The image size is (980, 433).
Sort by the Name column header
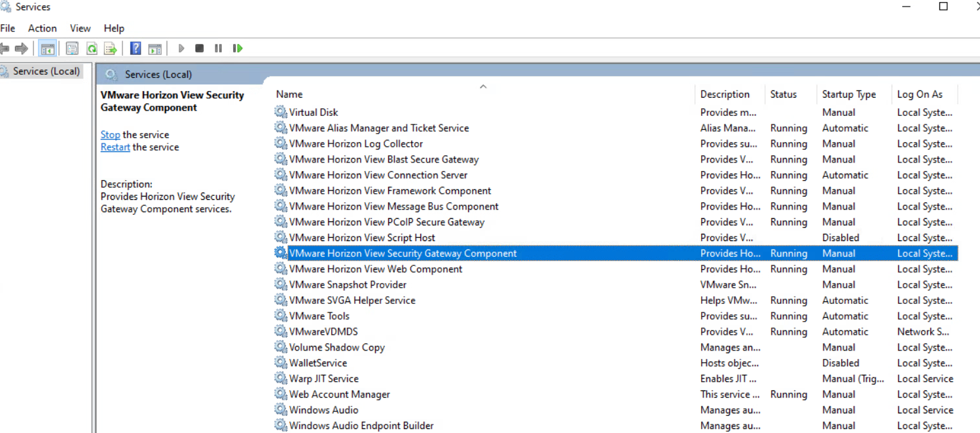[289, 94]
